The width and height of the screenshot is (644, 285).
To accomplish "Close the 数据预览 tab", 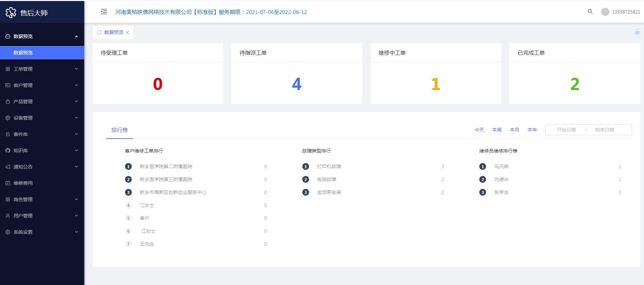I will pos(127,33).
